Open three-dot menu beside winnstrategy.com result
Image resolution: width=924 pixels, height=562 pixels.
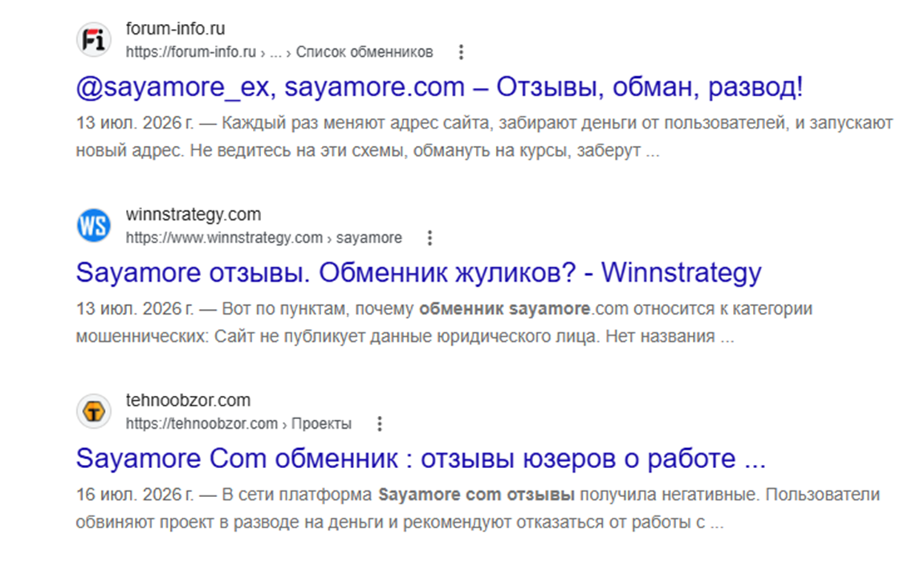430,238
